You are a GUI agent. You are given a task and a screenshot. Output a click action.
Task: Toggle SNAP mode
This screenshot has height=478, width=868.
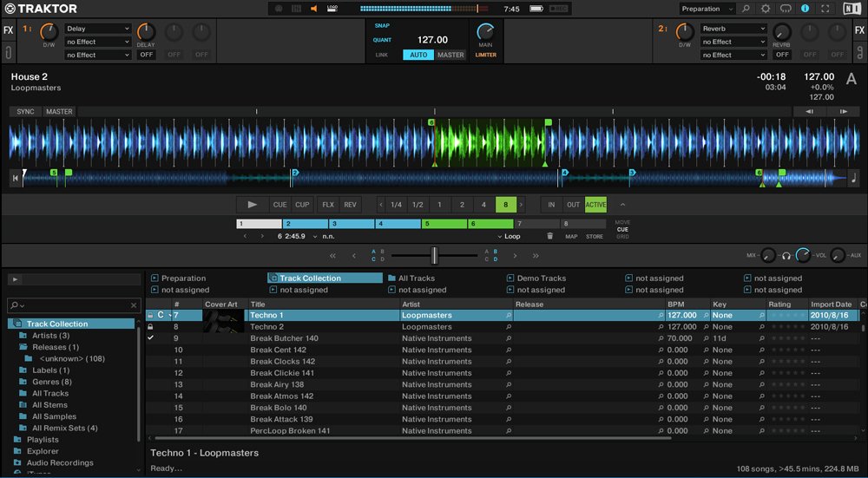pyautogui.click(x=382, y=25)
